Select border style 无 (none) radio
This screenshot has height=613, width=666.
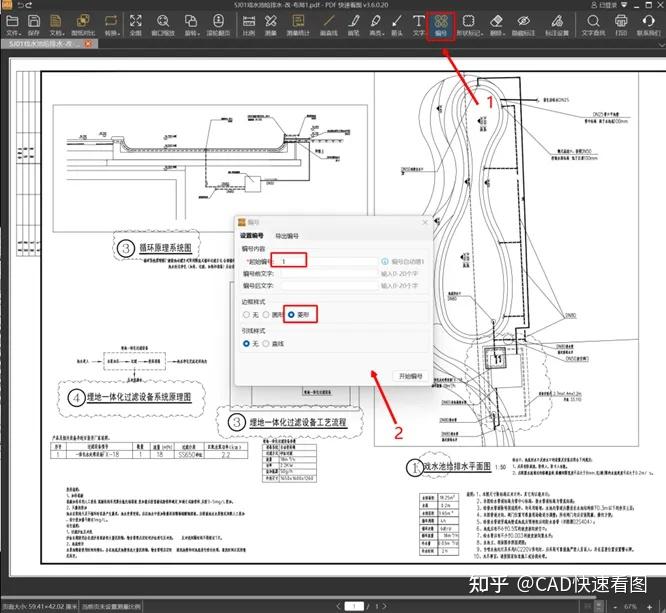[x=246, y=315]
